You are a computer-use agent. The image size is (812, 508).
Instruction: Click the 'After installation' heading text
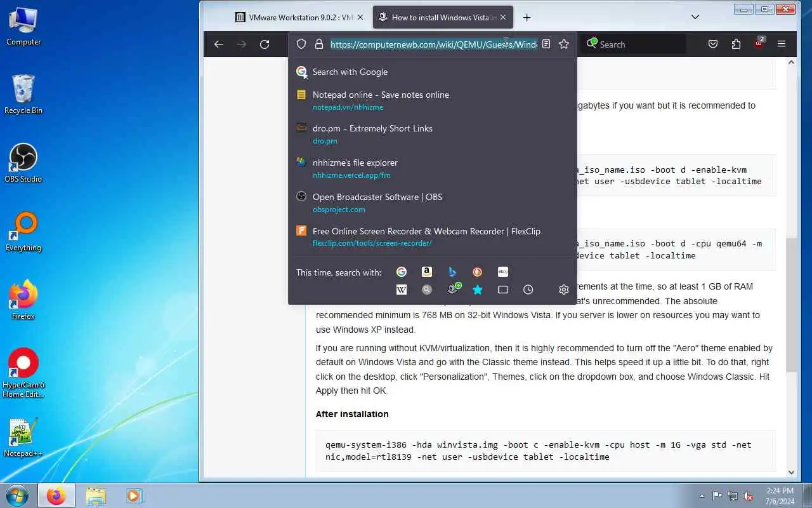(x=352, y=414)
